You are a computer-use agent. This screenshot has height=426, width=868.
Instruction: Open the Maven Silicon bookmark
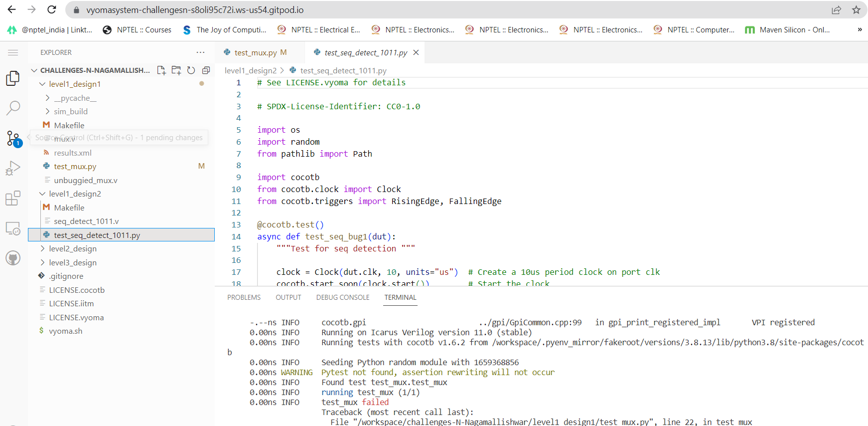click(x=788, y=30)
